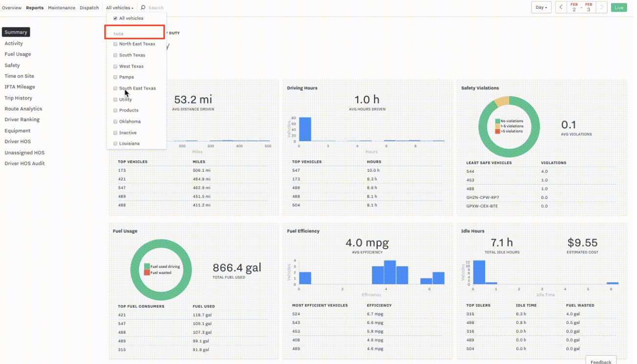Click the red Fuel wasted legend swatch
The image size is (637, 364).
(x=147, y=272)
